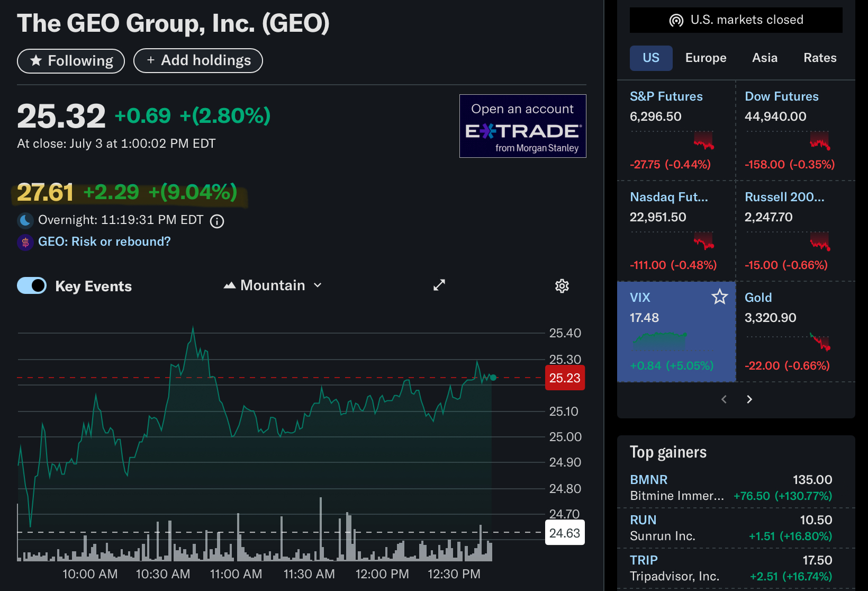The height and width of the screenshot is (591, 868).
Task: Click the Bitmine Immer... company name
Action: [x=677, y=496]
